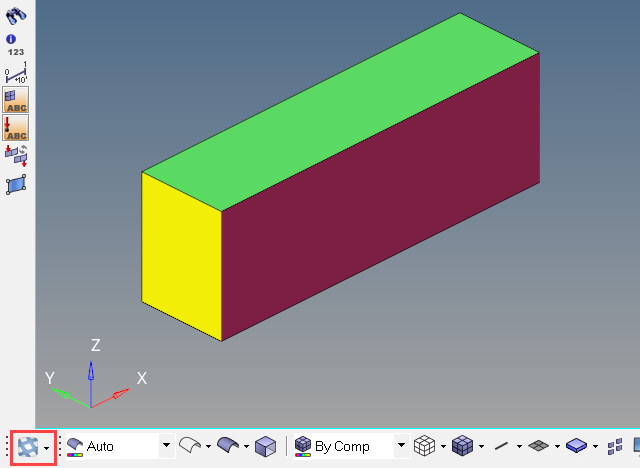
Task: Click the yellow end face of box
Action: point(181,255)
